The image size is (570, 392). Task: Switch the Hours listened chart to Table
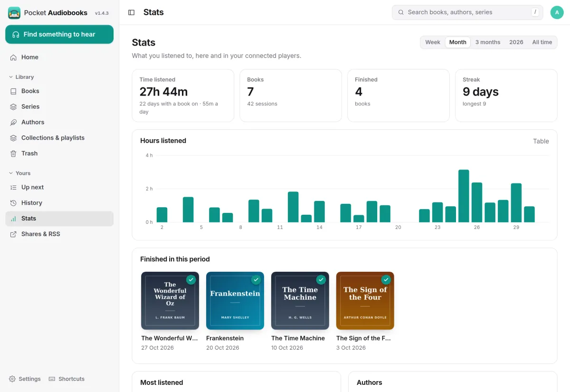coord(541,141)
